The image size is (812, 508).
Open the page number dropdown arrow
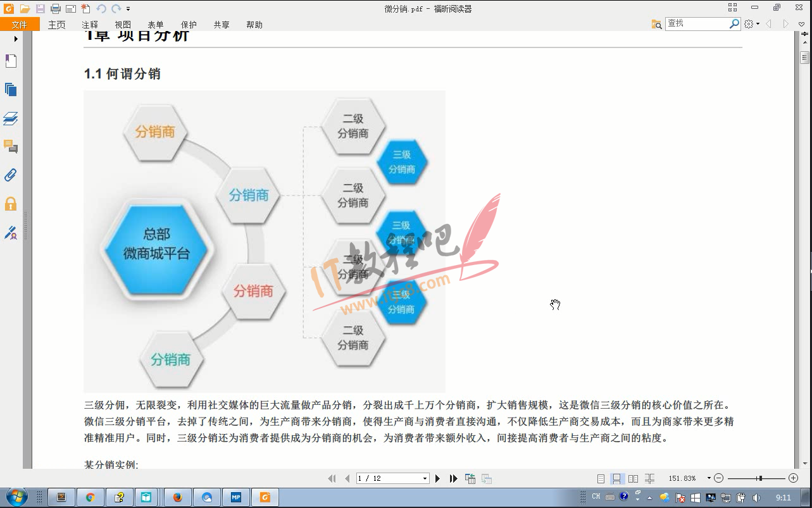pyautogui.click(x=425, y=479)
